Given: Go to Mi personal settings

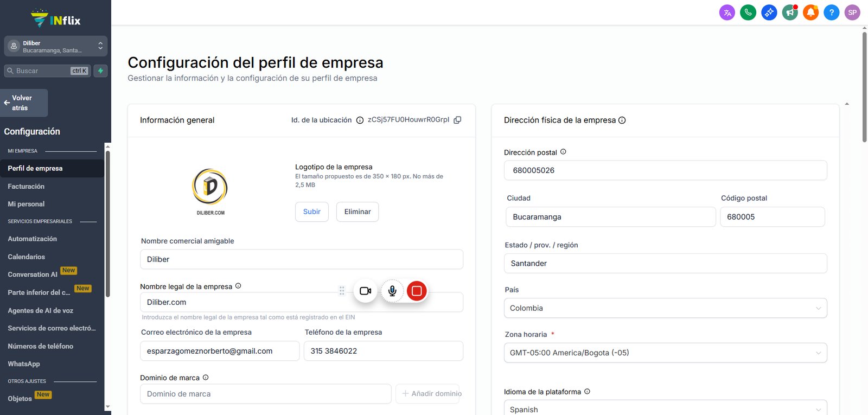Looking at the screenshot, I should click(26, 204).
